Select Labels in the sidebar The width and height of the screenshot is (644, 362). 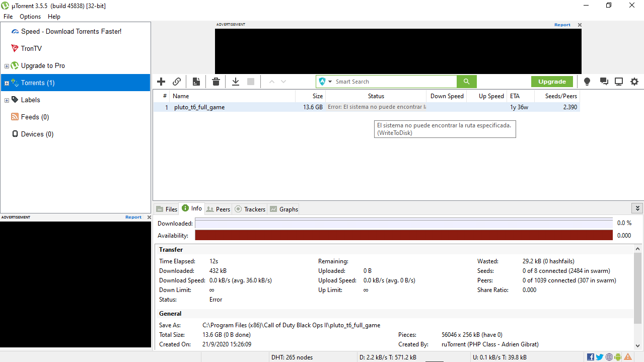(x=30, y=100)
